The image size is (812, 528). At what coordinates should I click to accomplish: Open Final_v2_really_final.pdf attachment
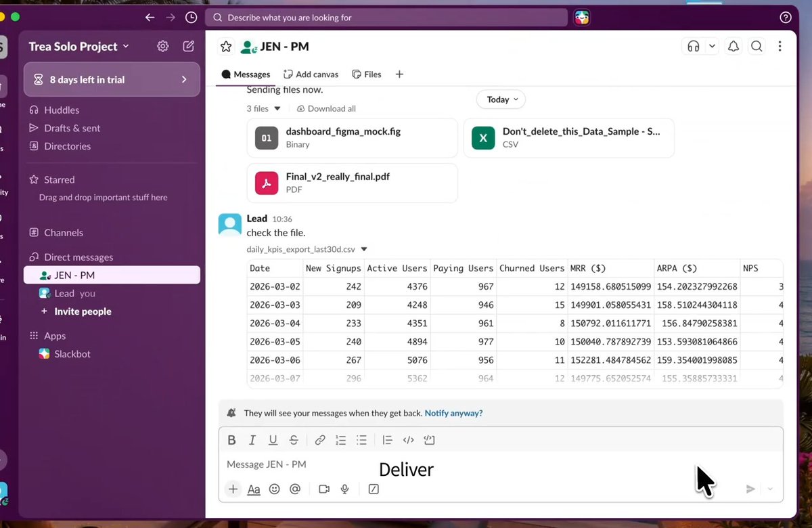point(352,183)
